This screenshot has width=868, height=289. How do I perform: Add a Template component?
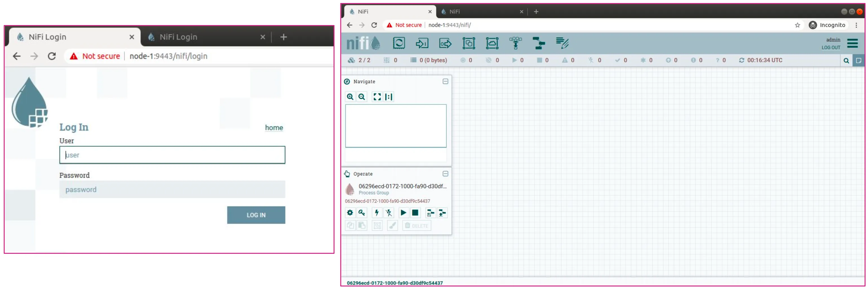point(539,43)
